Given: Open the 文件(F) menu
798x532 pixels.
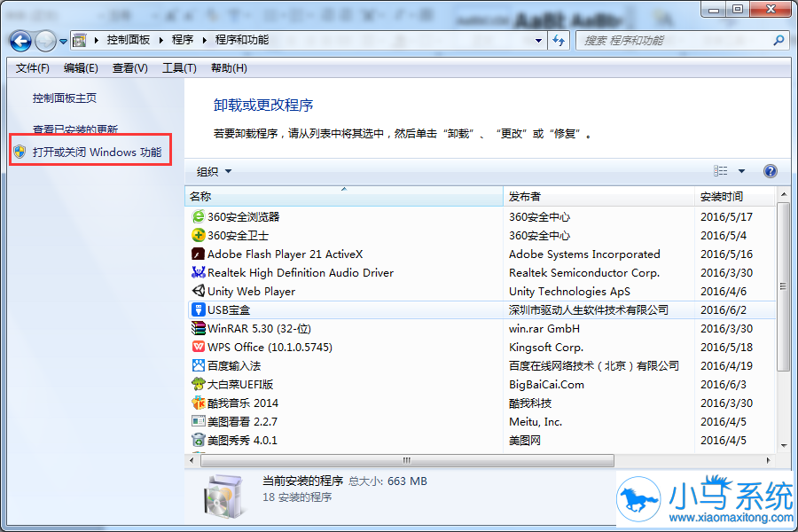Looking at the screenshot, I should pyautogui.click(x=33, y=68).
